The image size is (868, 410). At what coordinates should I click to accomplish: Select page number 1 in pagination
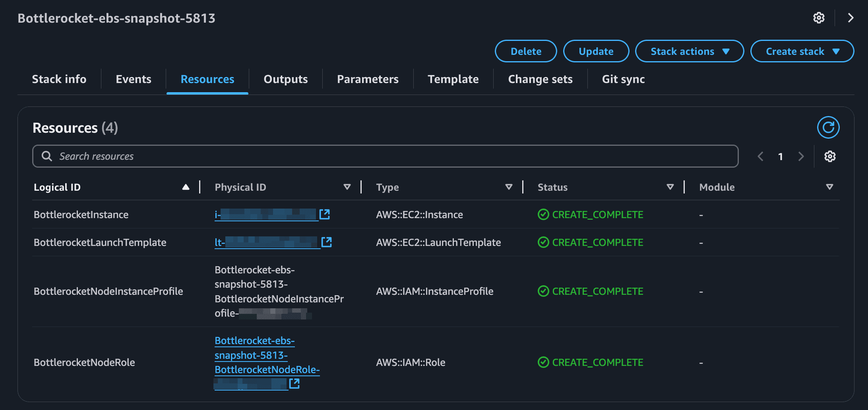(x=781, y=157)
